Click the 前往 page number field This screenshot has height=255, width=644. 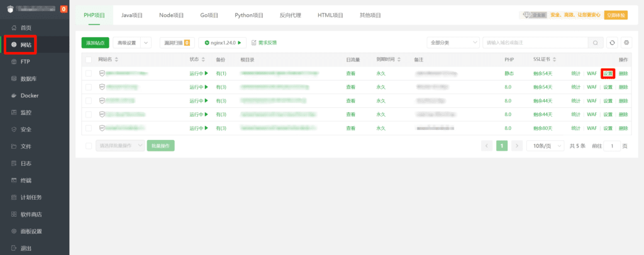coord(612,146)
